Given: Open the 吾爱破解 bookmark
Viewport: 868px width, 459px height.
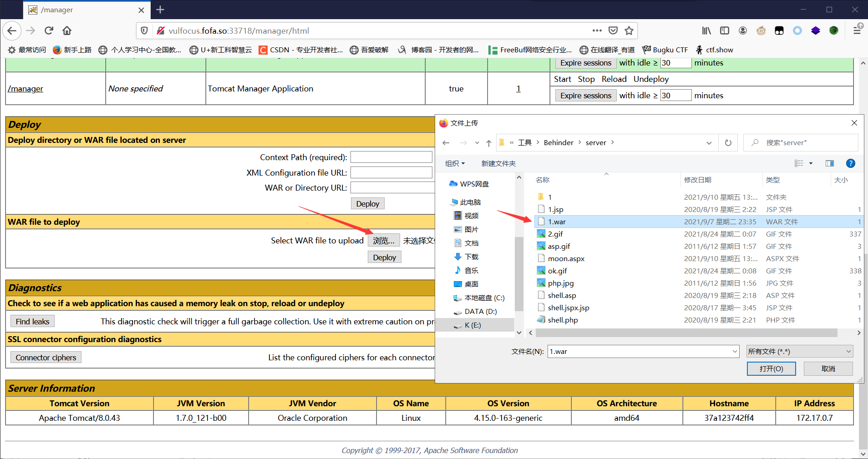Looking at the screenshot, I should (x=369, y=50).
